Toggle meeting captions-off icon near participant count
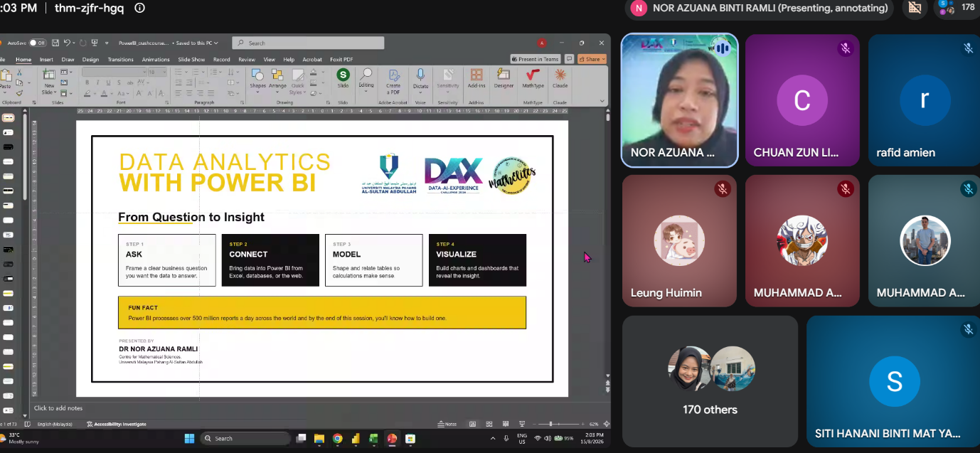Screen dimensions: 980x453 915,8
